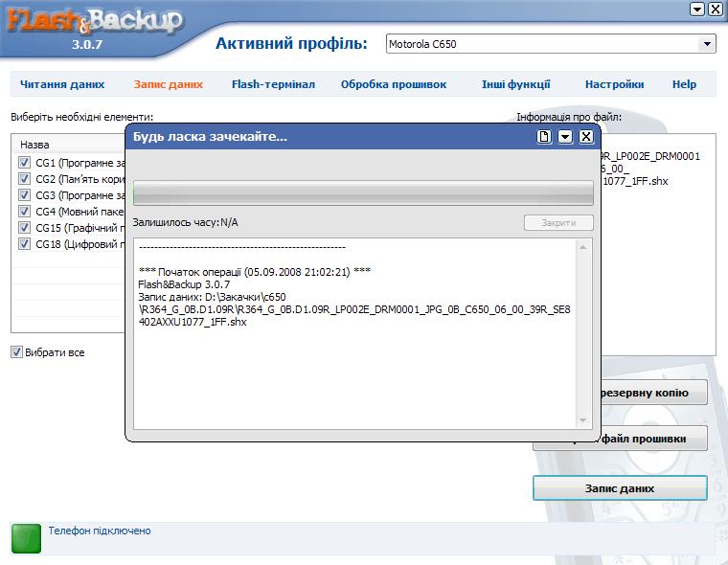The height and width of the screenshot is (565, 728).
Task: Minimize the main Flash&Backup window
Action: pos(697,9)
